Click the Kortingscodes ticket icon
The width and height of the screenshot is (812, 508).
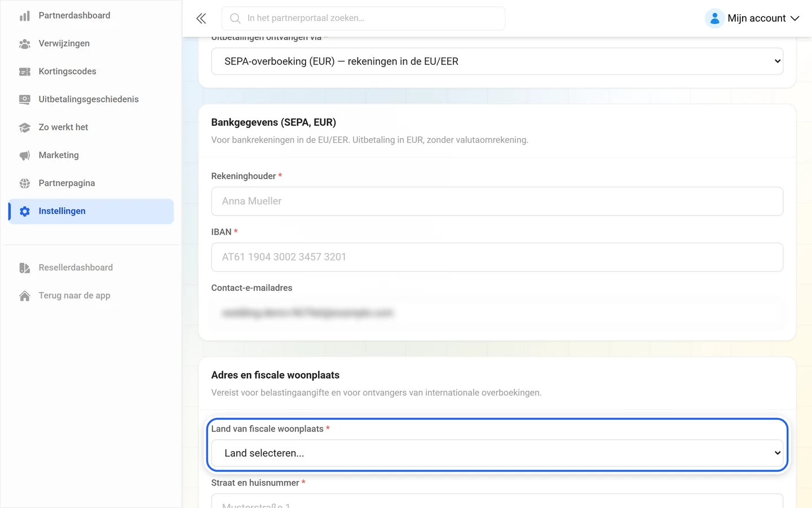(x=24, y=72)
